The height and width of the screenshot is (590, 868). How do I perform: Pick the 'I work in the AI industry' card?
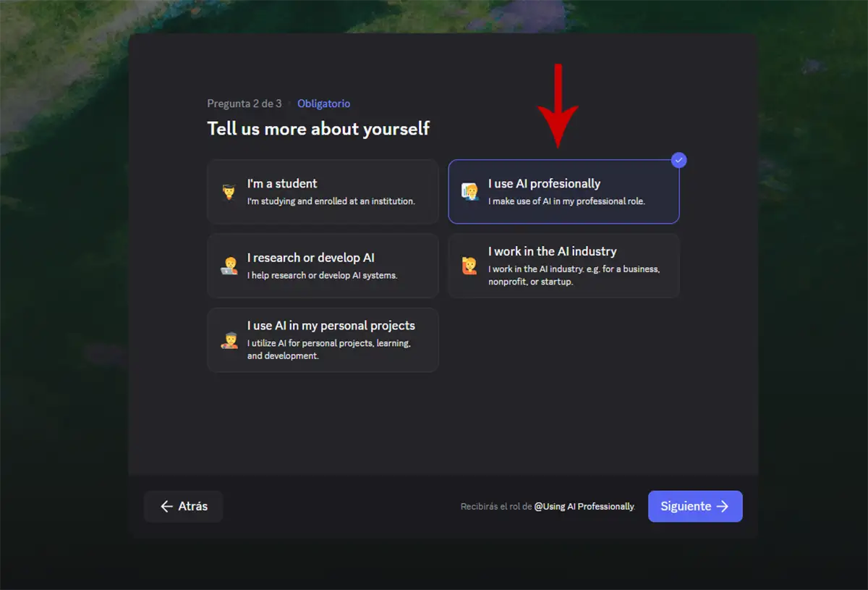(563, 266)
